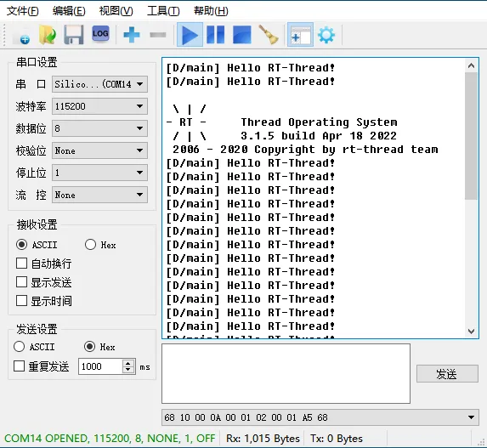Increase repeat interval with up arrow
Screen dimensions: 487x448
point(128,363)
